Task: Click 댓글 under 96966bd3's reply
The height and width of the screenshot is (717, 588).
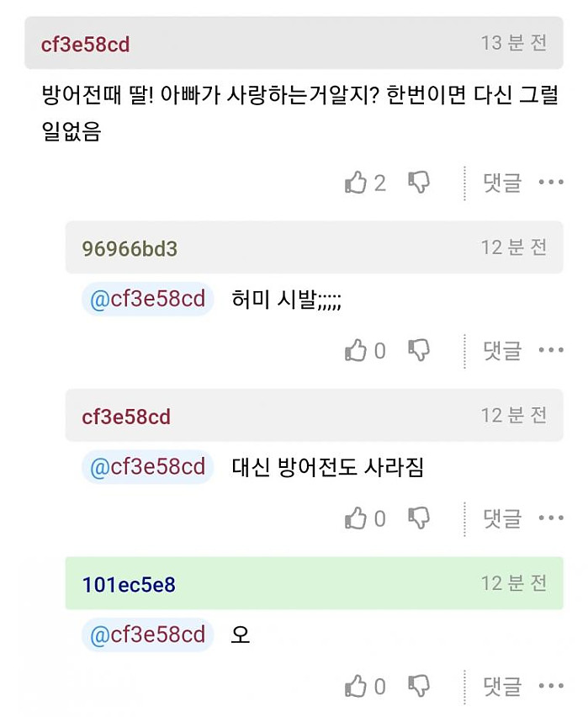Action: tap(502, 350)
